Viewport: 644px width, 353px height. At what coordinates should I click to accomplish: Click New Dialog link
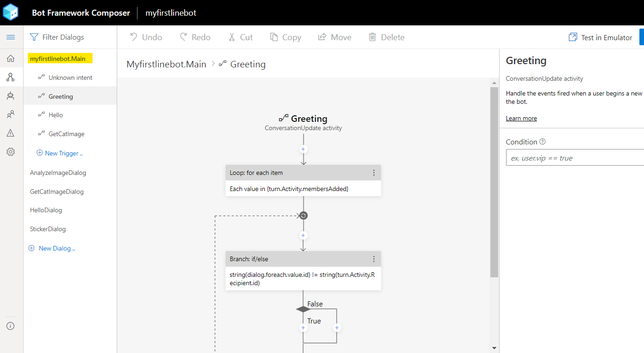pos(52,248)
